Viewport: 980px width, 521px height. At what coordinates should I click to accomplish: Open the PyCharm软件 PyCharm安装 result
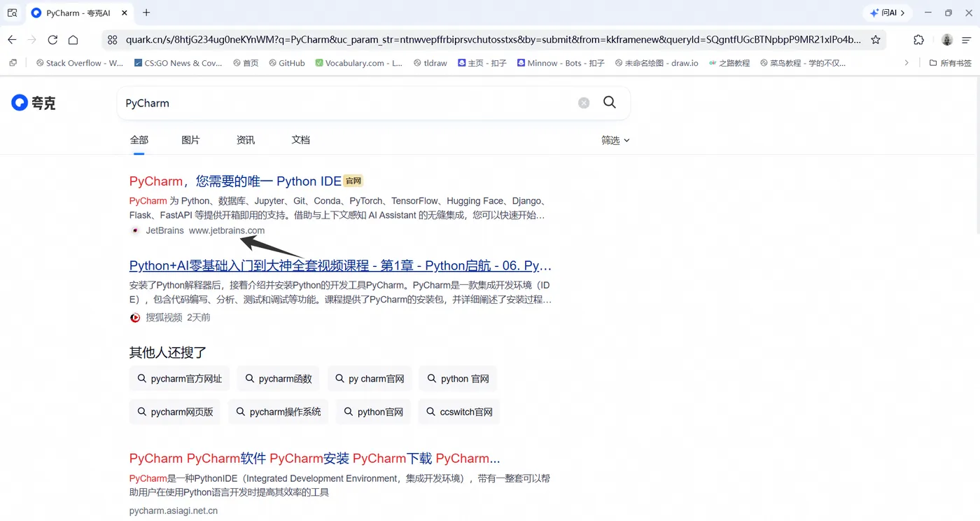[315, 459]
